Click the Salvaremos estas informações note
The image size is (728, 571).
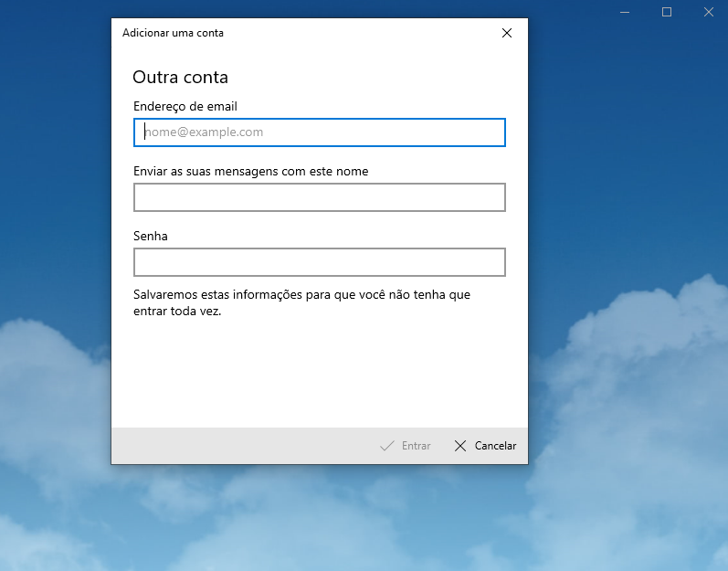click(301, 302)
